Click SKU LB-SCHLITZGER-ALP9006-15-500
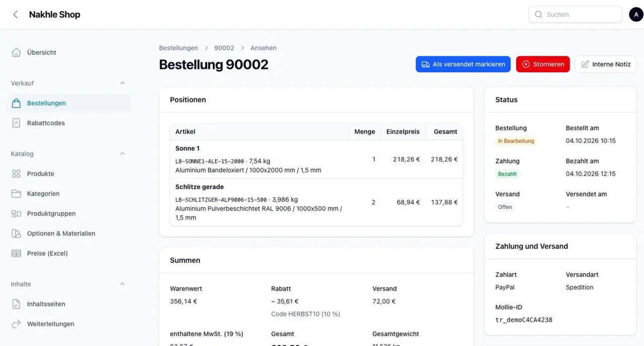 (221, 199)
